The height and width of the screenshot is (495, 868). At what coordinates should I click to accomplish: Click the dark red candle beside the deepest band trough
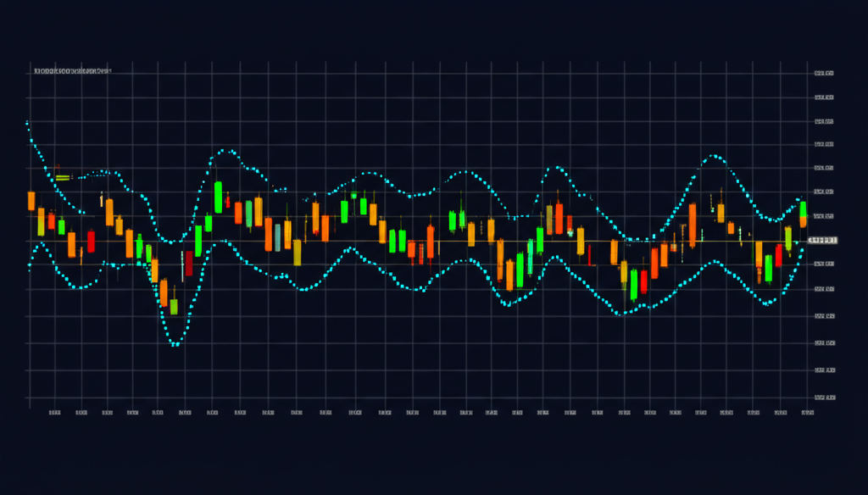(188, 264)
